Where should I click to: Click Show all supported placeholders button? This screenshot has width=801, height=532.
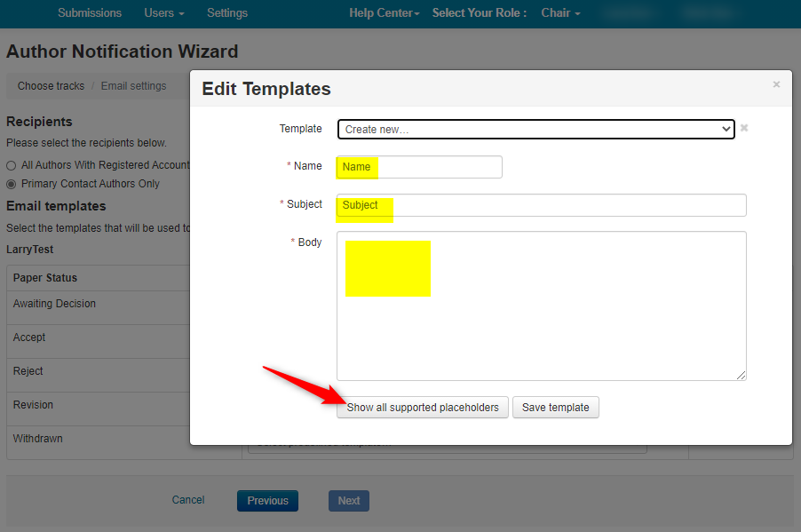coord(423,408)
